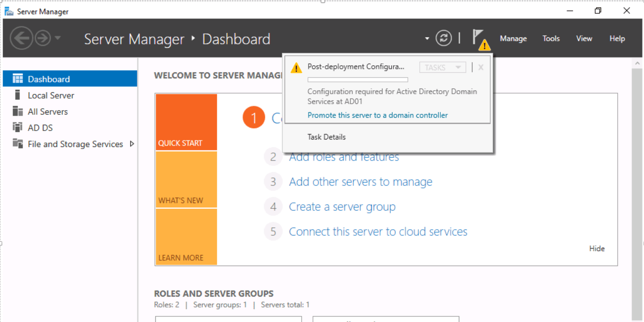This screenshot has height=322, width=644.
Task: Open the notifications flag with warning badge
Action: tap(480, 38)
